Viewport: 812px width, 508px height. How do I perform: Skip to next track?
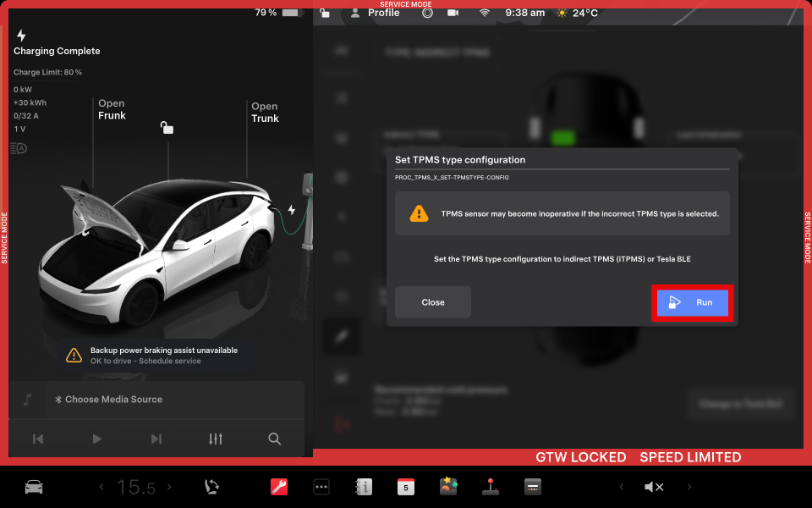[156, 439]
